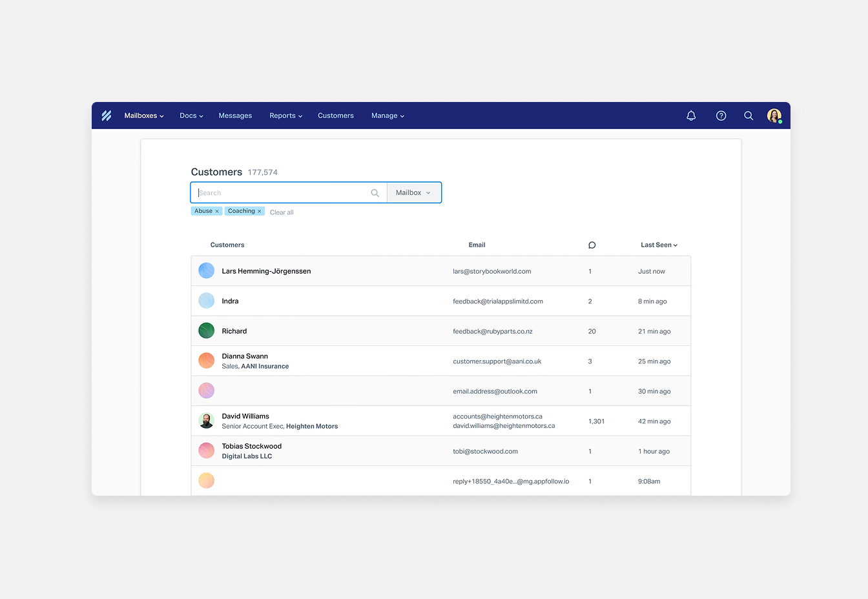Open the help question mark icon
The width and height of the screenshot is (868, 599).
coord(721,116)
